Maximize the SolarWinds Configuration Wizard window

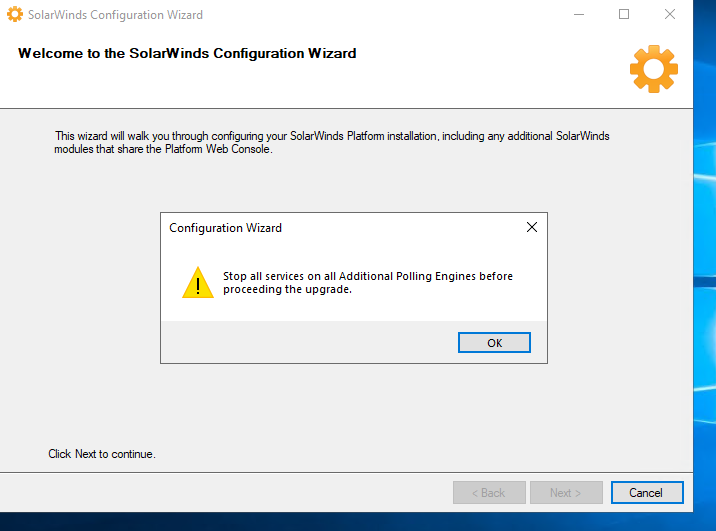click(624, 15)
